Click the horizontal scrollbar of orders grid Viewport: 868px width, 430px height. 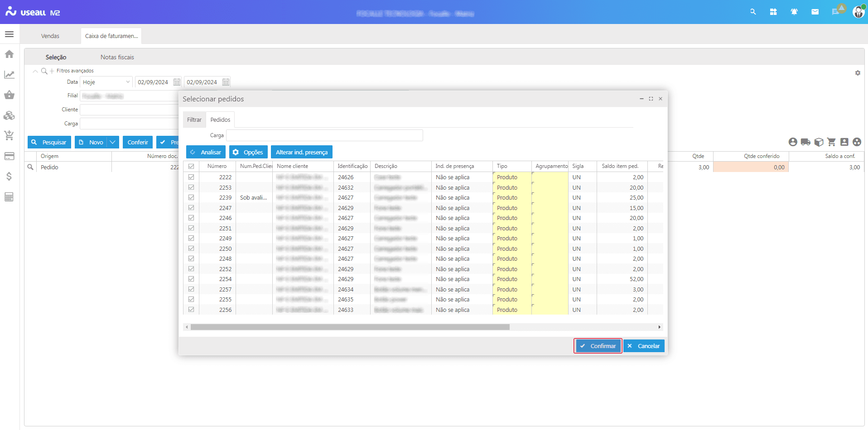(350, 327)
